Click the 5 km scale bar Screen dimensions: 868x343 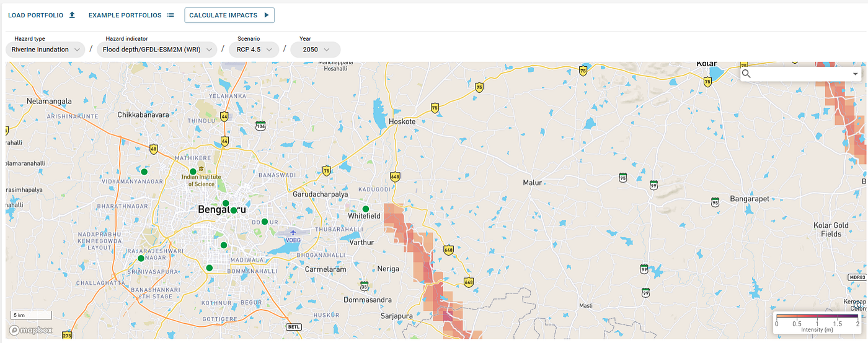[x=30, y=315]
